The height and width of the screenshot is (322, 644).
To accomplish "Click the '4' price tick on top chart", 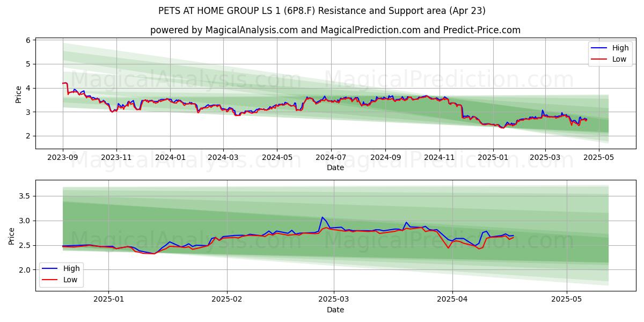I will click(x=29, y=88).
